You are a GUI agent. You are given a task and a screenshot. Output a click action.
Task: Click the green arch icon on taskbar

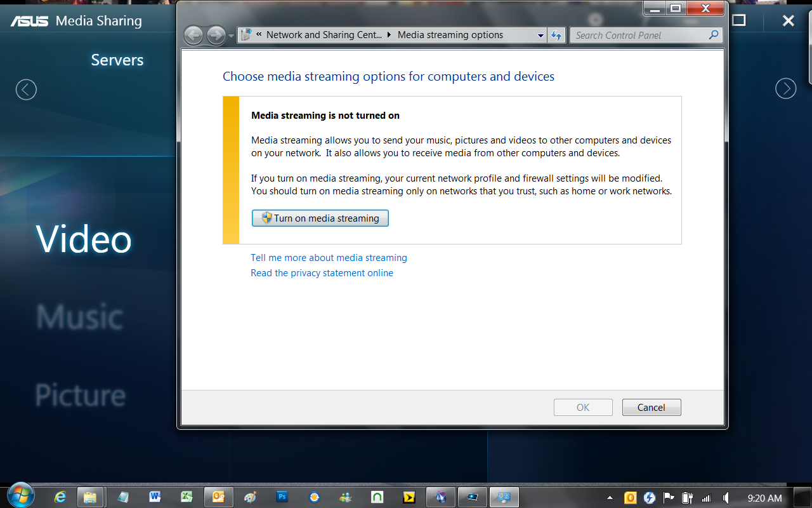[377, 497]
